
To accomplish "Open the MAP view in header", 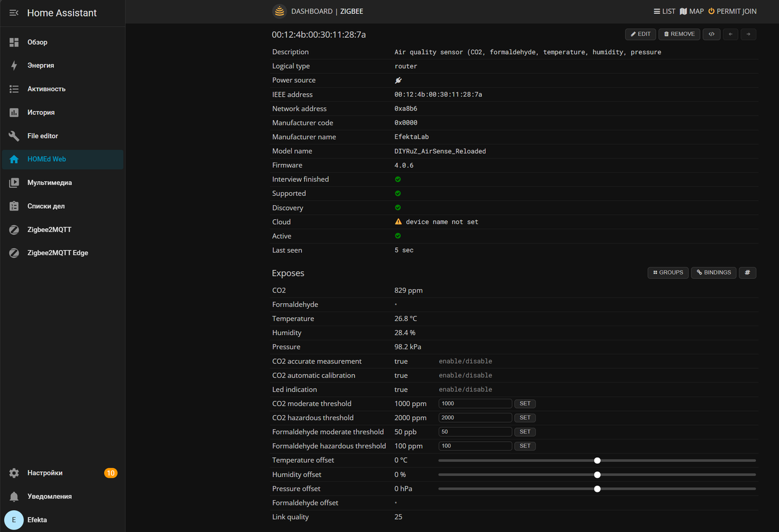I will point(692,12).
